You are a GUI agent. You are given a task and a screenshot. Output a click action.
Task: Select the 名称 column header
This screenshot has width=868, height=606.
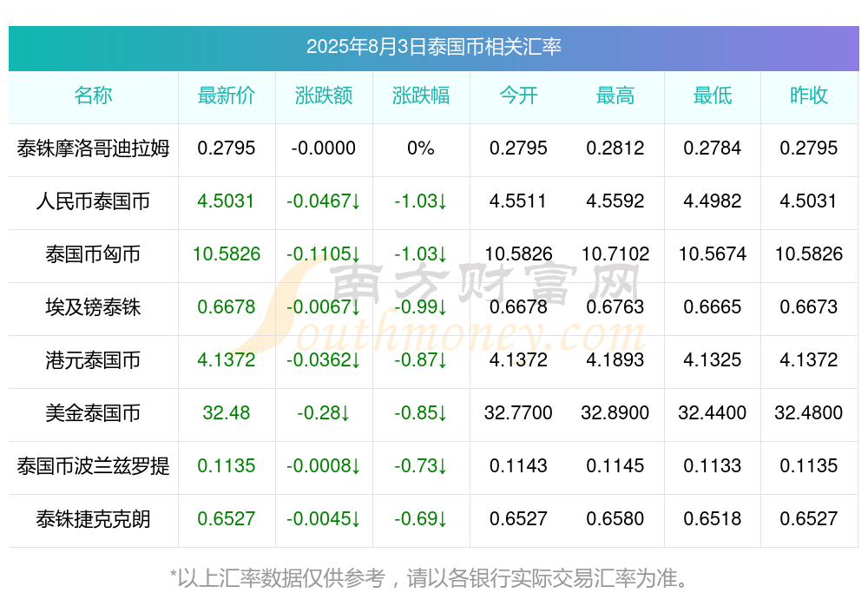pyautogui.click(x=93, y=96)
